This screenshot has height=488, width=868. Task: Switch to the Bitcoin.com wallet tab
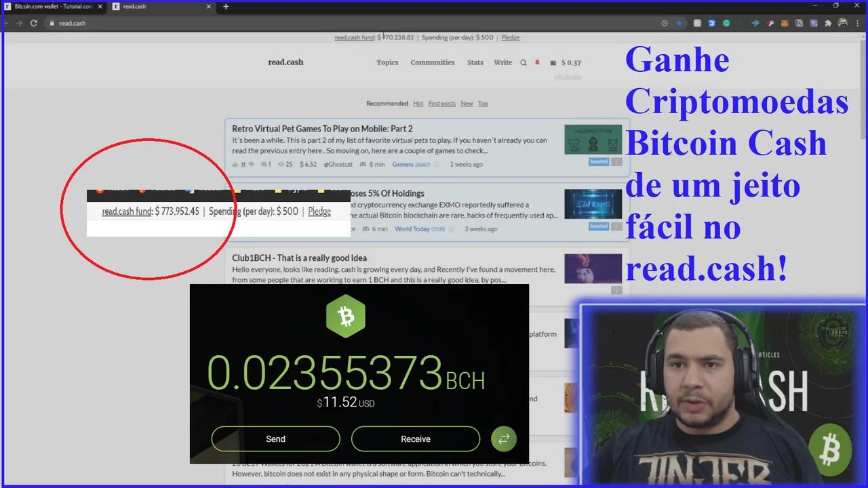coord(51,6)
